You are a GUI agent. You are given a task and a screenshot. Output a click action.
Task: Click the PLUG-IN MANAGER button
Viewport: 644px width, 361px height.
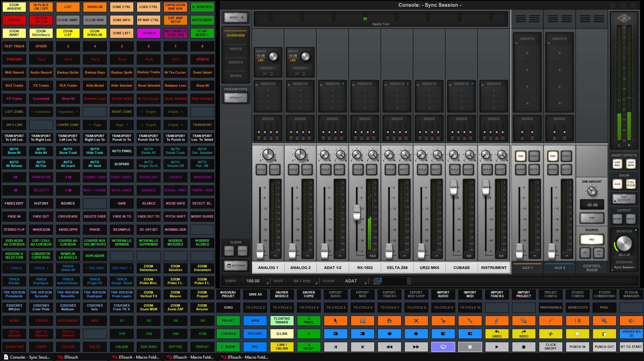click(631, 295)
